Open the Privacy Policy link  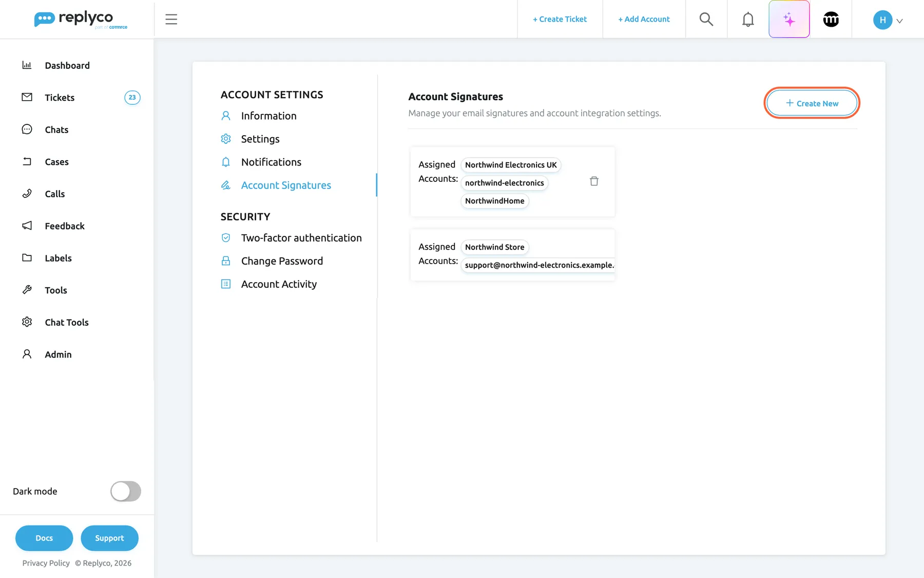[46, 563]
